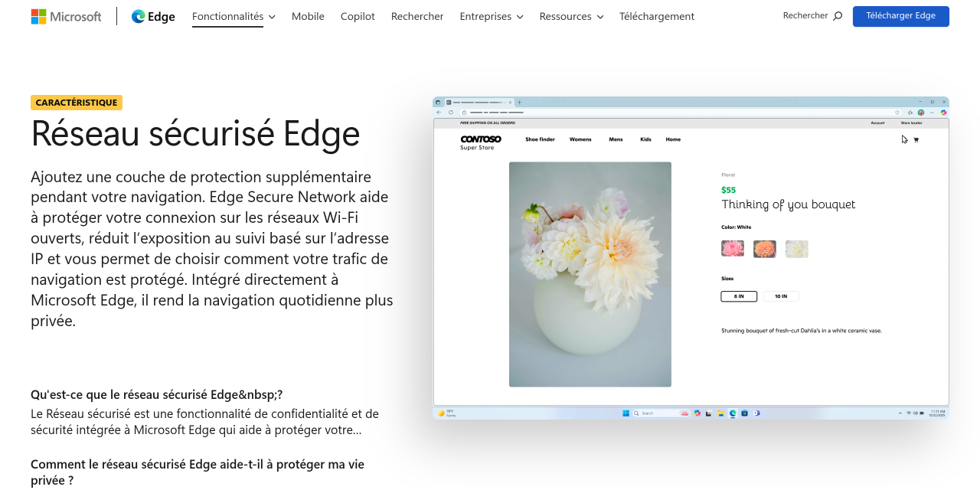Click the Microsoft Store icon in mockup taskbar
Image resolution: width=980 pixels, height=490 pixels.
[744, 413]
